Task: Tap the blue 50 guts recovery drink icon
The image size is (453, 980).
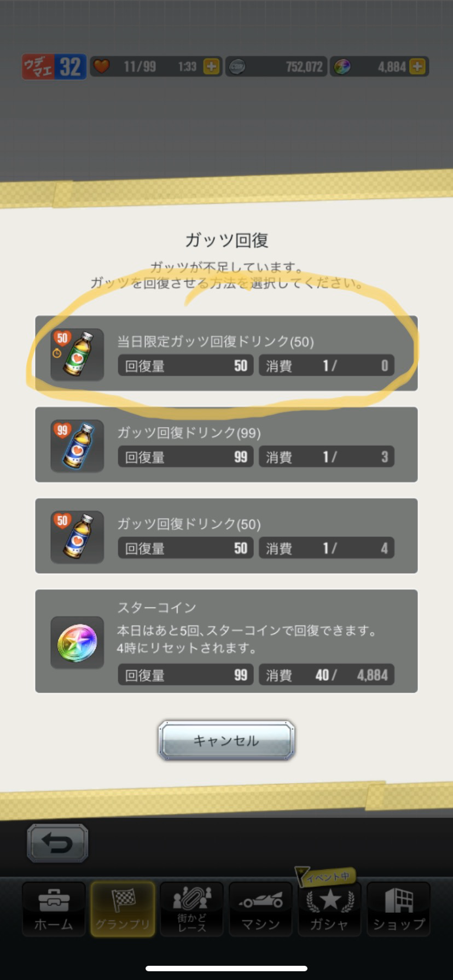Action: click(77, 537)
